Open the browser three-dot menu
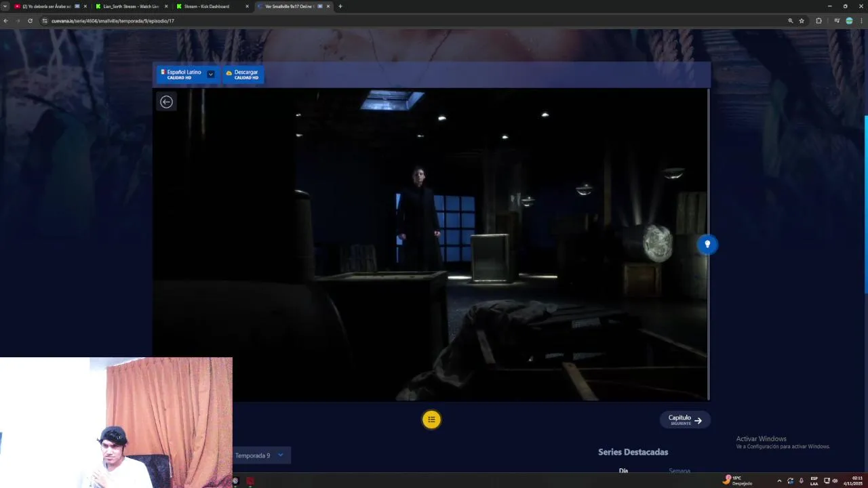 click(861, 21)
